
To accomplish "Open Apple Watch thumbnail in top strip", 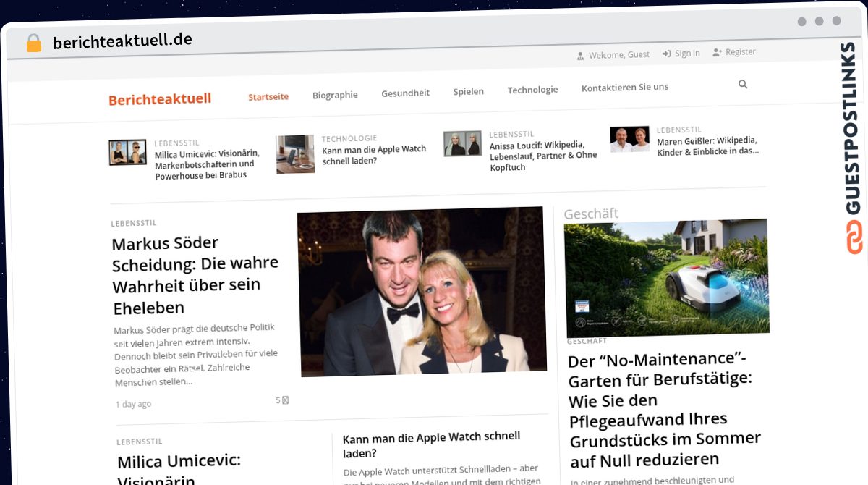I will tap(295, 154).
